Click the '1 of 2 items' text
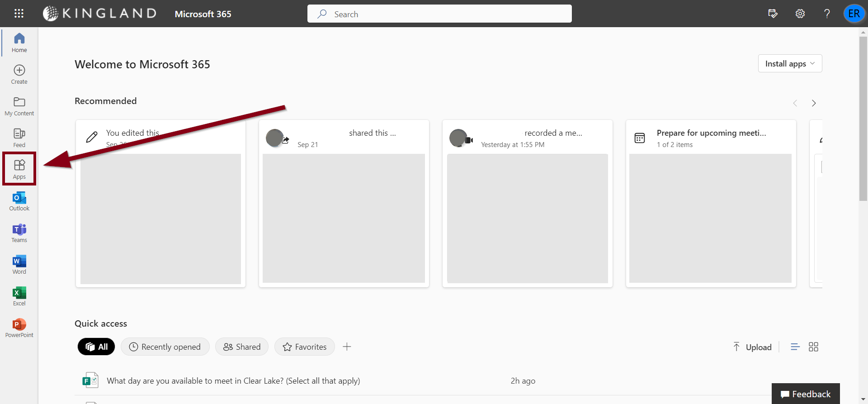The image size is (868, 404). pyautogui.click(x=675, y=145)
